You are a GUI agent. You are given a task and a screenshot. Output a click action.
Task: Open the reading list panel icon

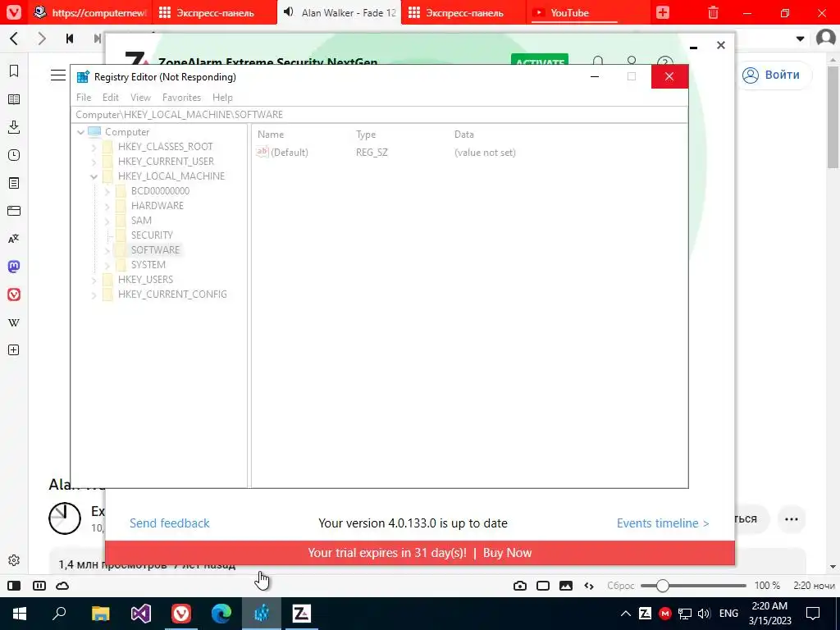(14, 99)
